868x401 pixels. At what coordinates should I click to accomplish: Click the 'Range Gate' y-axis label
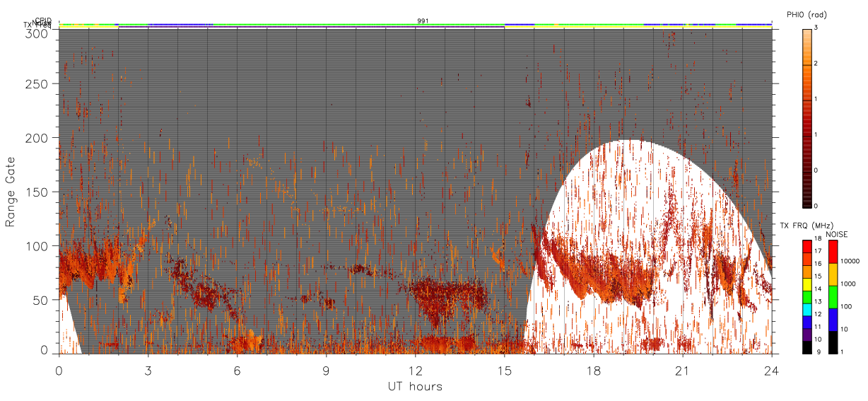10,192
